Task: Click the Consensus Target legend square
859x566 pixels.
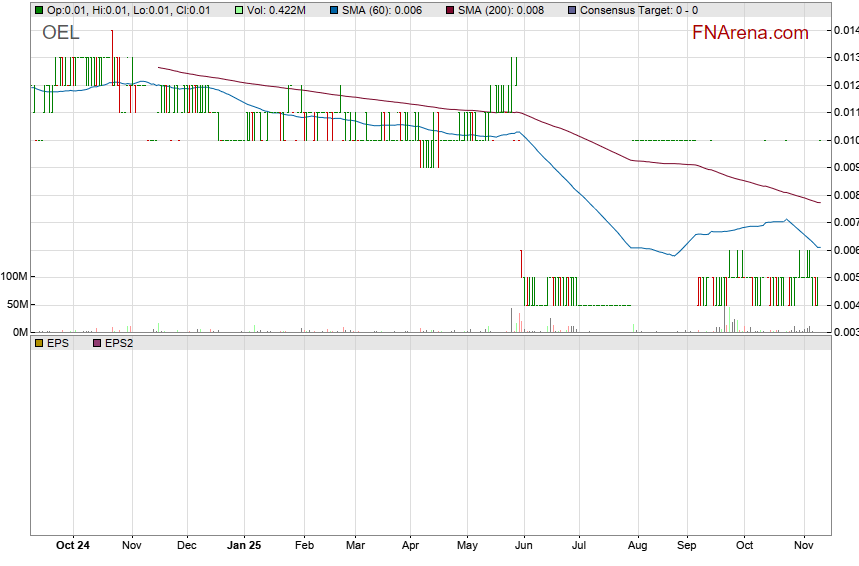Action: (x=571, y=10)
